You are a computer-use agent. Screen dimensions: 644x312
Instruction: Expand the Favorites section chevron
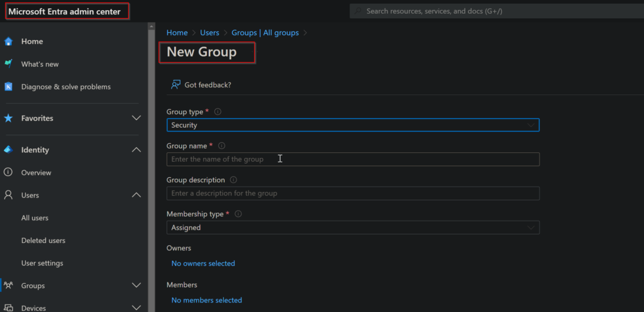click(136, 118)
